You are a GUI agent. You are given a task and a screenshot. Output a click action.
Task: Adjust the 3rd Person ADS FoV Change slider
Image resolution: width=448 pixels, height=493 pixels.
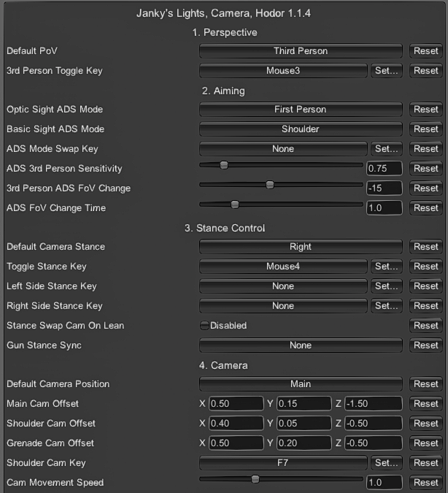click(281, 185)
